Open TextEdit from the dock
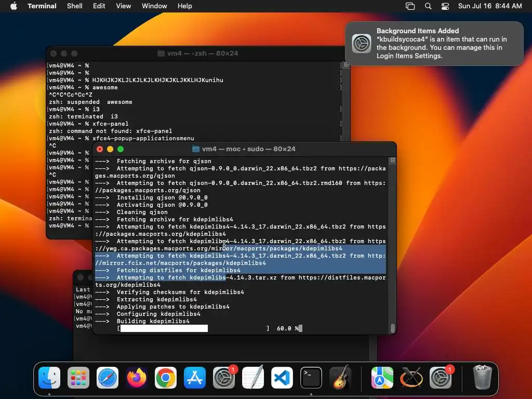This screenshot has height=399, width=532. pyautogui.click(x=253, y=378)
